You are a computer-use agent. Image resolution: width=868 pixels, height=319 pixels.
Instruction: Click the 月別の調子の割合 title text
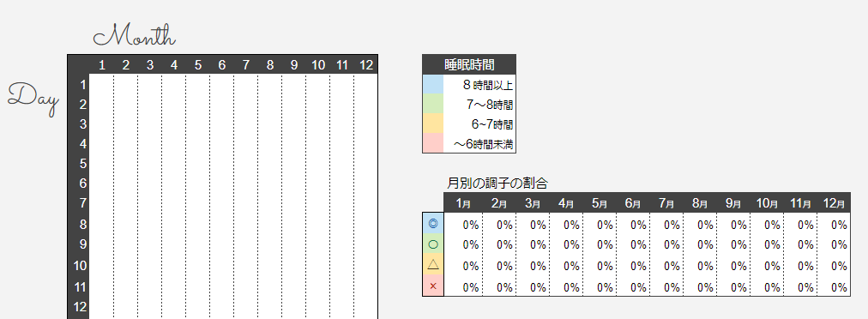click(497, 183)
